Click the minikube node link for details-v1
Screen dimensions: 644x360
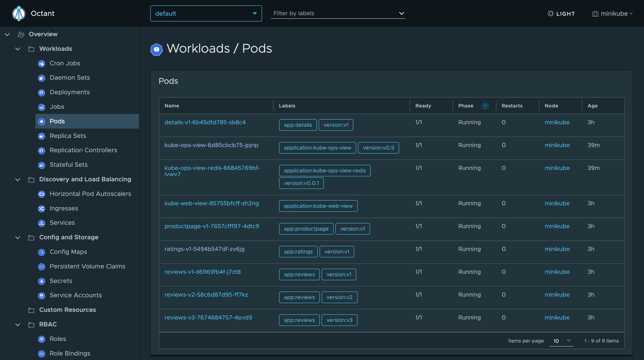pyautogui.click(x=557, y=122)
